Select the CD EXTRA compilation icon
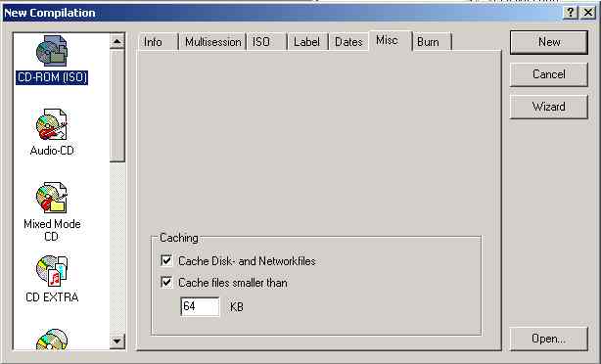This screenshot has height=364, width=601. pos(52,271)
